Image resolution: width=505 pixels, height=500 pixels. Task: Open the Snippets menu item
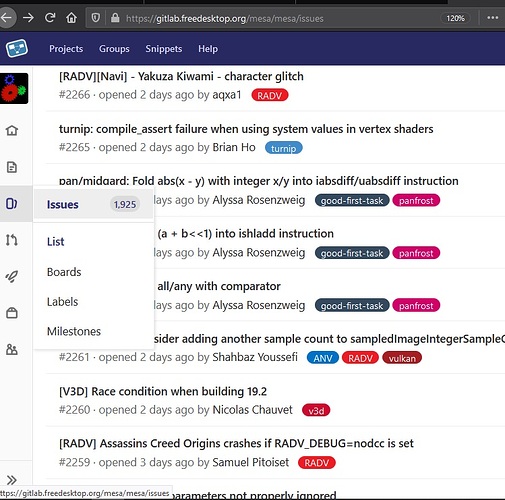[x=164, y=49]
